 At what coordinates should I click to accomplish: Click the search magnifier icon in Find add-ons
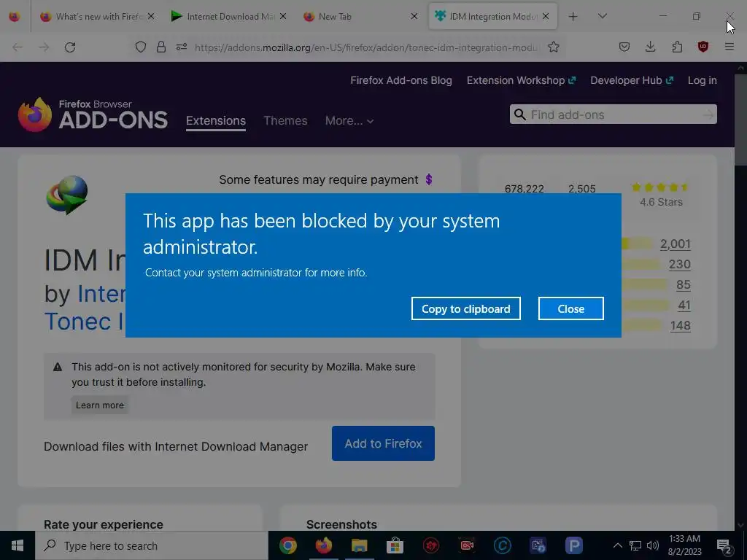click(x=519, y=114)
